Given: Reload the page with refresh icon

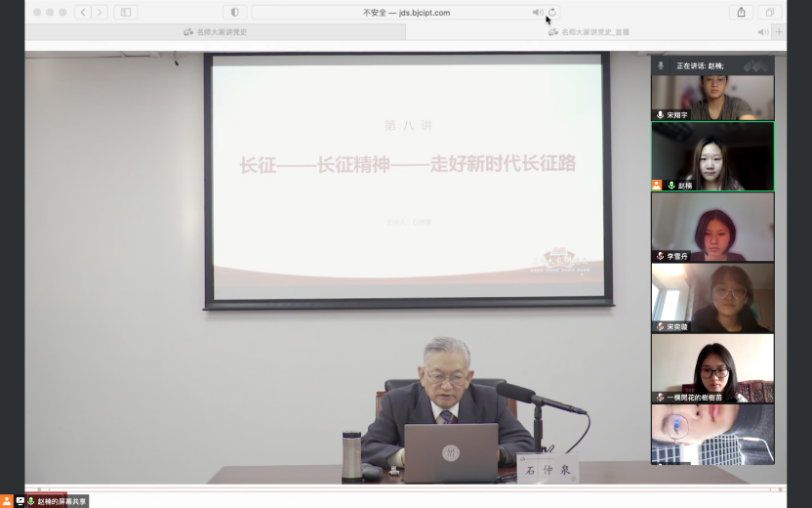Looking at the screenshot, I should click(x=551, y=13).
